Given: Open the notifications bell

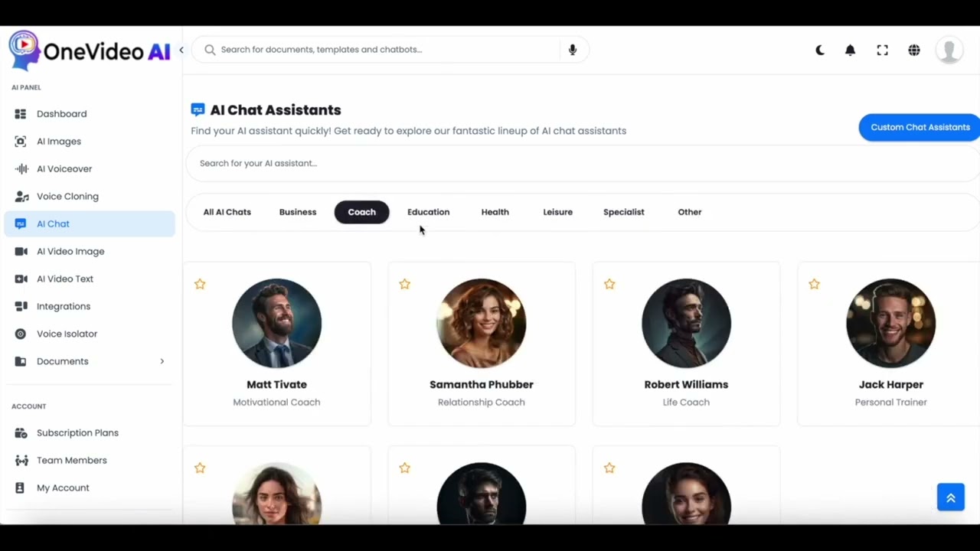Looking at the screenshot, I should [850, 50].
